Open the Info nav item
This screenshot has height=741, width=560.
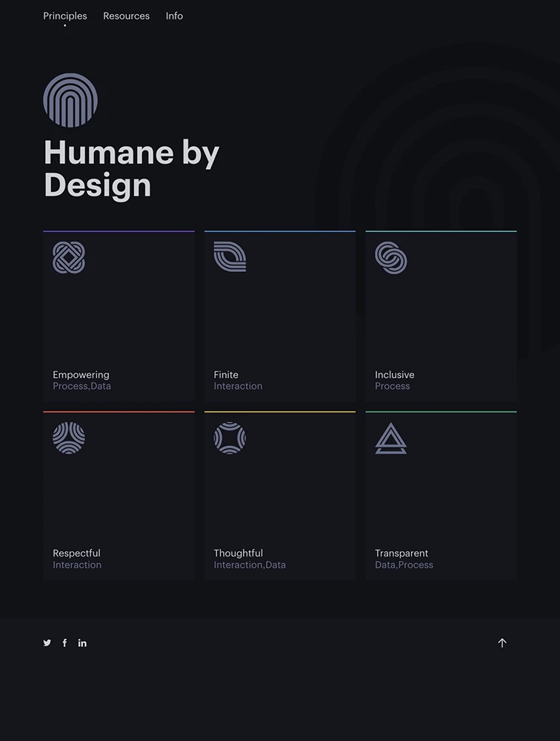click(x=174, y=16)
